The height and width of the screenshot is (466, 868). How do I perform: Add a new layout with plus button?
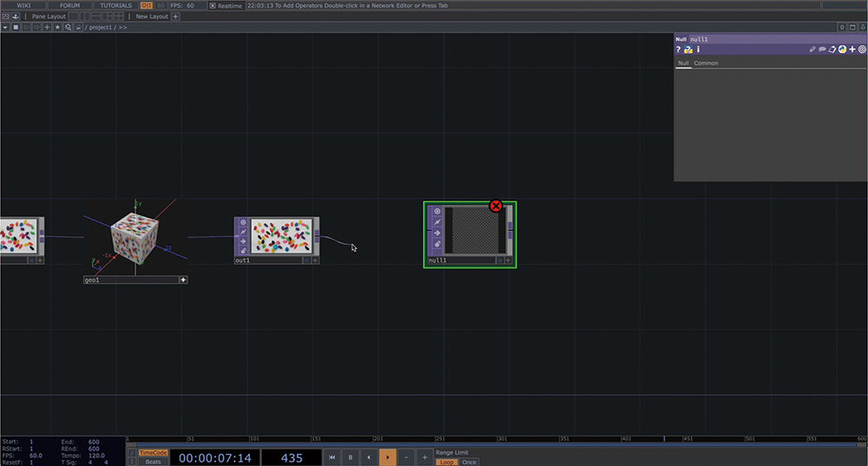[x=176, y=16]
